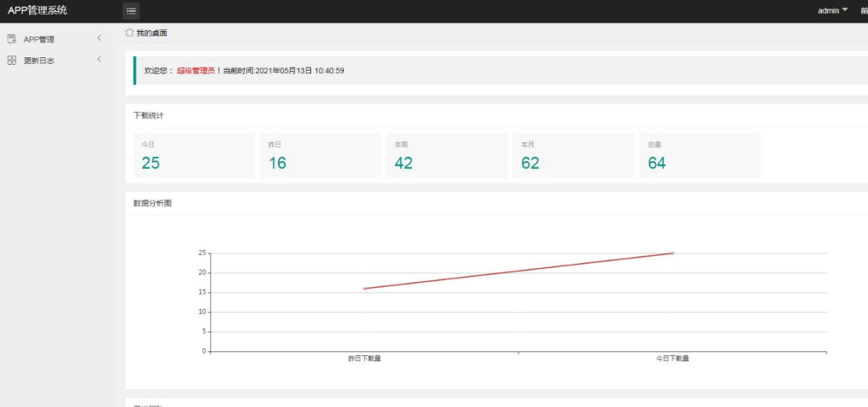868x407 pixels.
Task: Click the 下载统计 section heading
Action: pos(148,116)
